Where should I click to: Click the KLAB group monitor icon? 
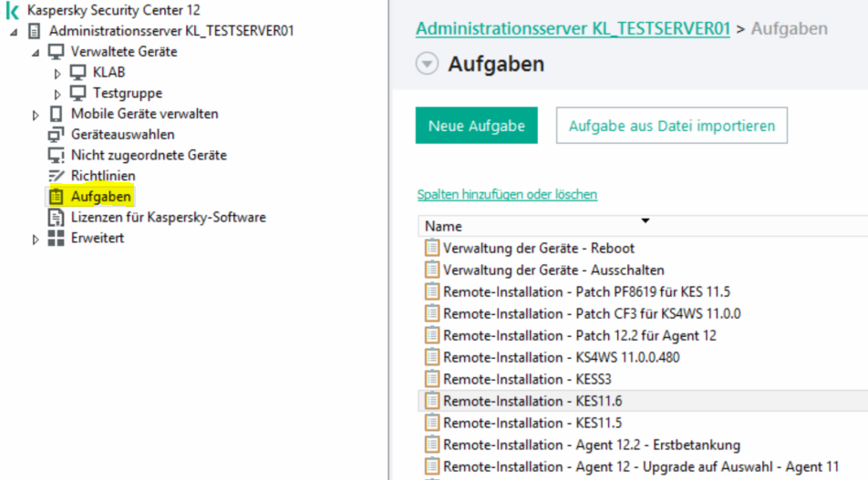[78, 73]
